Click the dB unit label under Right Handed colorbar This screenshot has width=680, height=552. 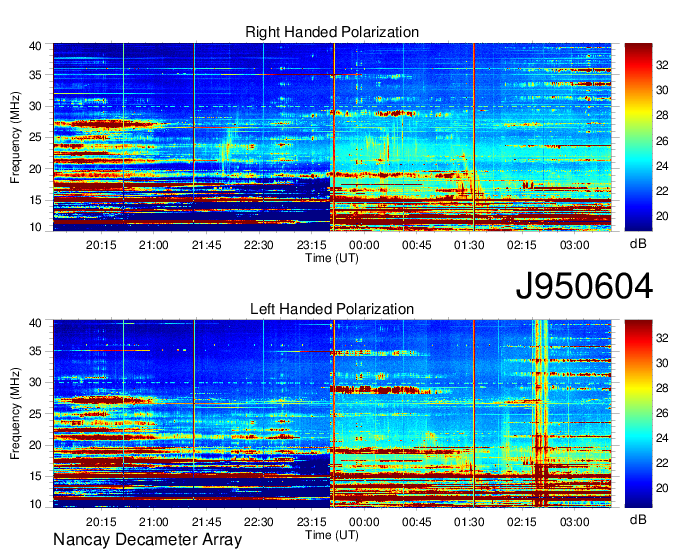pyautogui.click(x=638, y=244)
